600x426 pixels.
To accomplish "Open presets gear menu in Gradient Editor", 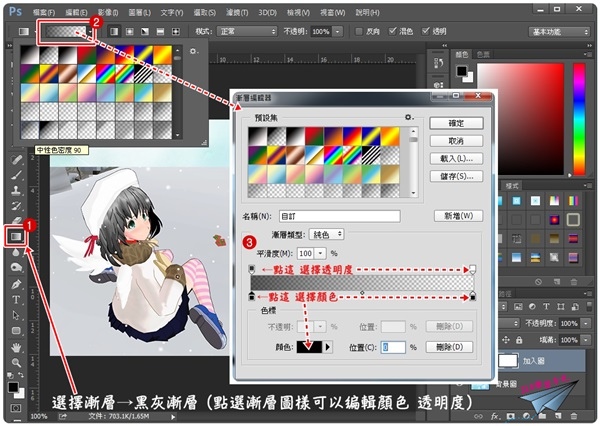I will point(409,117).
